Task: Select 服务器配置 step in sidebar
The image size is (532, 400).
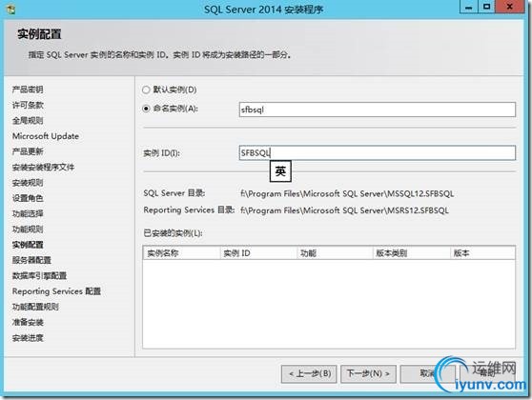Action: (31, 260)
